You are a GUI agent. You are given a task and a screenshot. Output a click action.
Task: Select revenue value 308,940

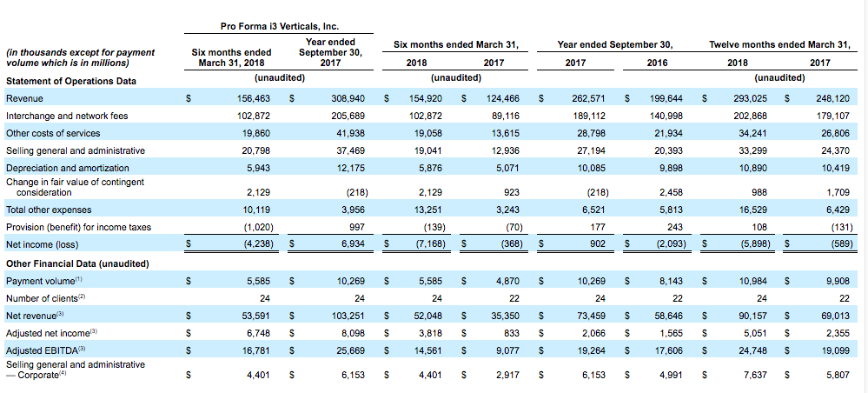click(349, 98)
